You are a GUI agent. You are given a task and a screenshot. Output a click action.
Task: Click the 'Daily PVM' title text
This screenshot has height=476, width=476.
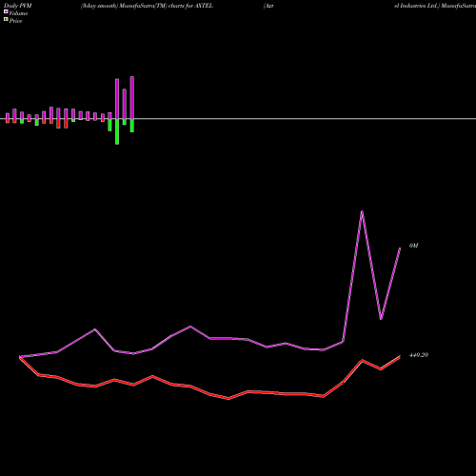pos(17,6)
